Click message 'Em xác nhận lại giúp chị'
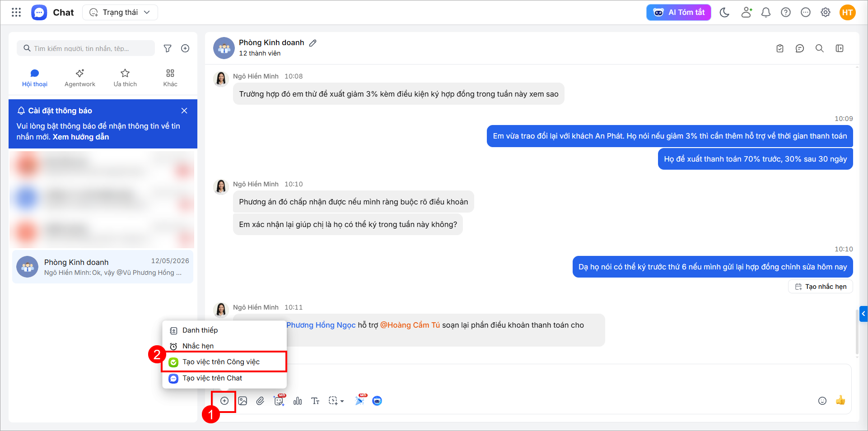This screenshot has height=431, width=868. click(348, 224)
